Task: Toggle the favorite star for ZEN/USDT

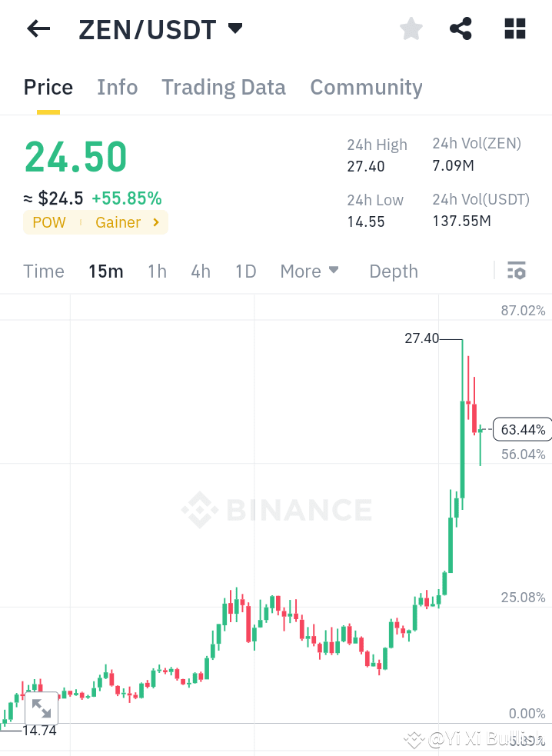Action: (x=411, y=28)
